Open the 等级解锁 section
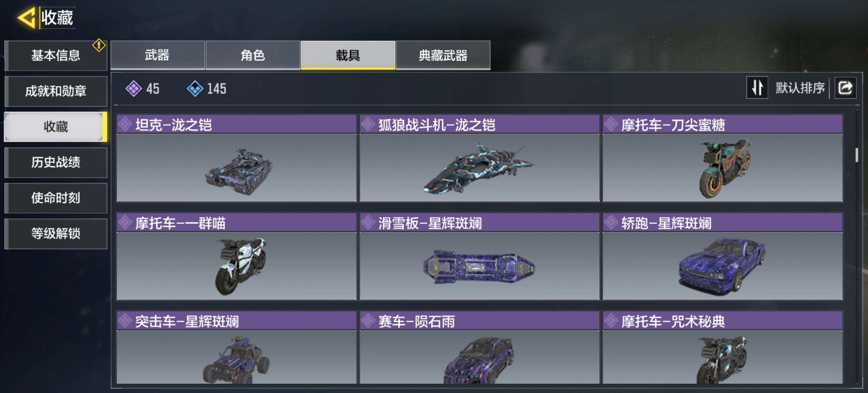The width and height of the screenshot is (868, 393). 56,234
